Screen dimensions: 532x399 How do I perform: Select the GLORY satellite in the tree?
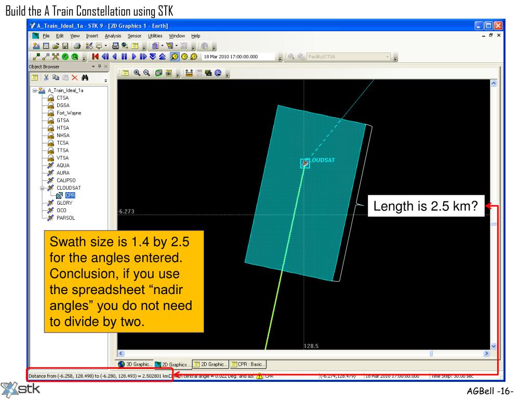64,203
